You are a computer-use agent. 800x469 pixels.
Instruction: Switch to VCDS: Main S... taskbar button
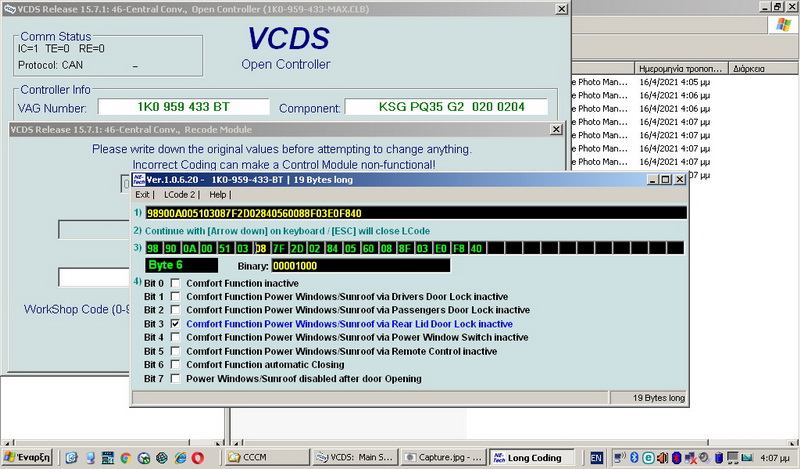click(x=354, y=457)
